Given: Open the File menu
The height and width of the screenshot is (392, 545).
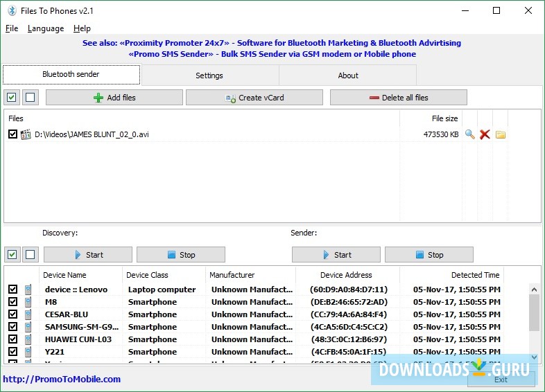Looking at the screenshot, I should click(x=12, y=28).
